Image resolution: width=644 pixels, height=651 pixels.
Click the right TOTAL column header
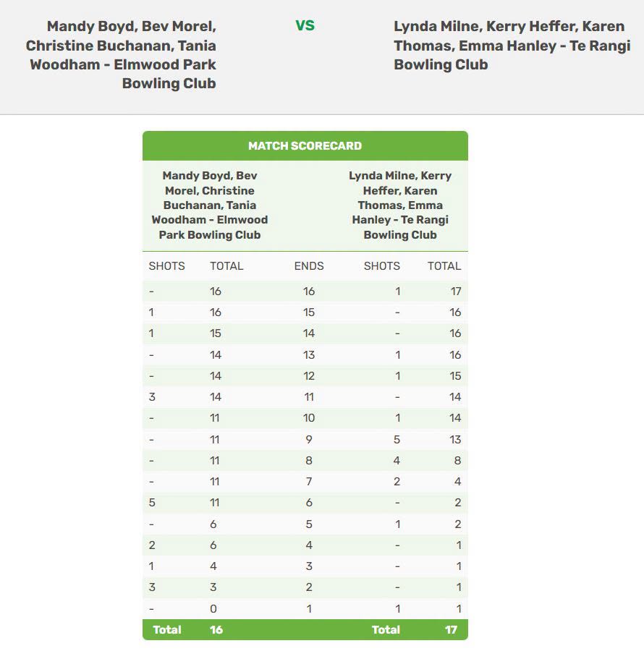click(444, 265)
